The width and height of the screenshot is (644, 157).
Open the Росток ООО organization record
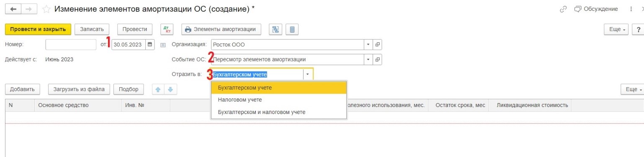tap(377, 44)
